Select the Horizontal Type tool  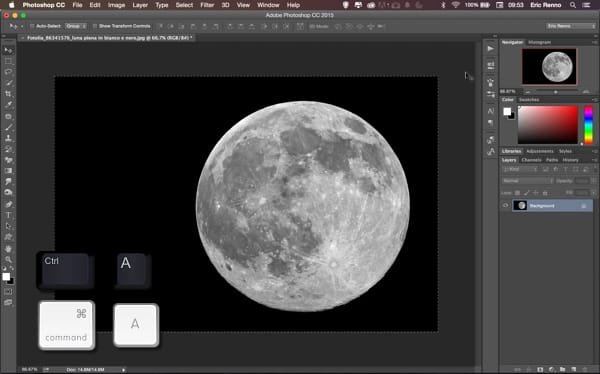pos(8,215)
